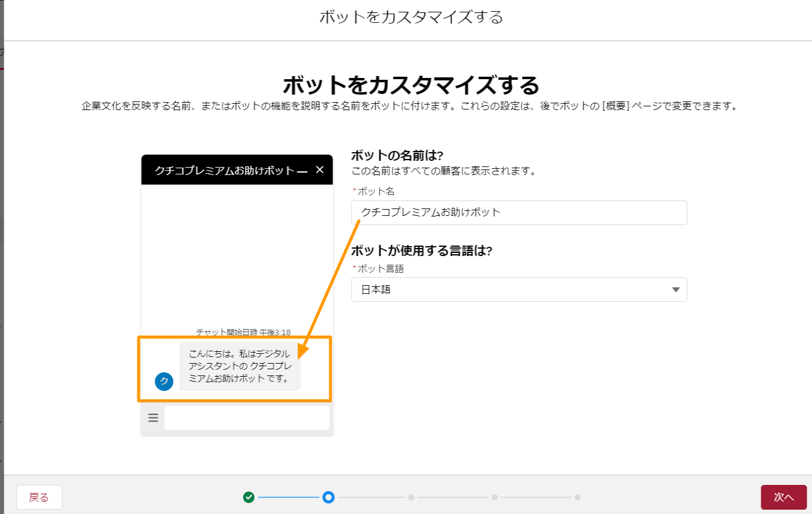Jump to the last progress step dot
This screenshot has height=514, width=812.
[577, 497]
